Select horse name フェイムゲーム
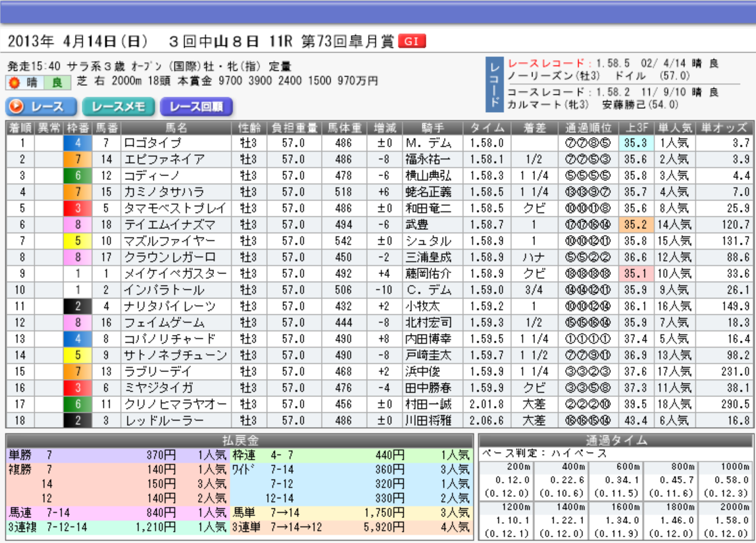The height and width of the screenshot is (543, 756). 164,323
